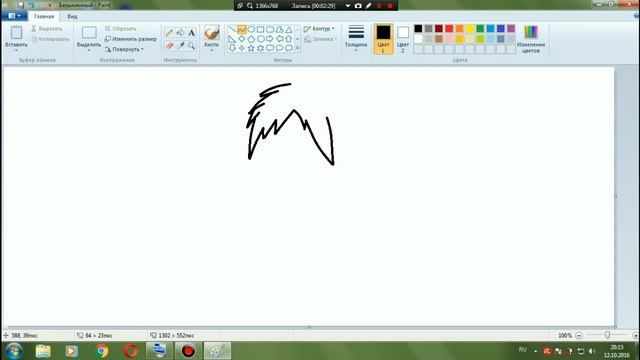The image size is (640, 360).
Task: Pick the orange color swatch
Action: [x=460, y=29]
